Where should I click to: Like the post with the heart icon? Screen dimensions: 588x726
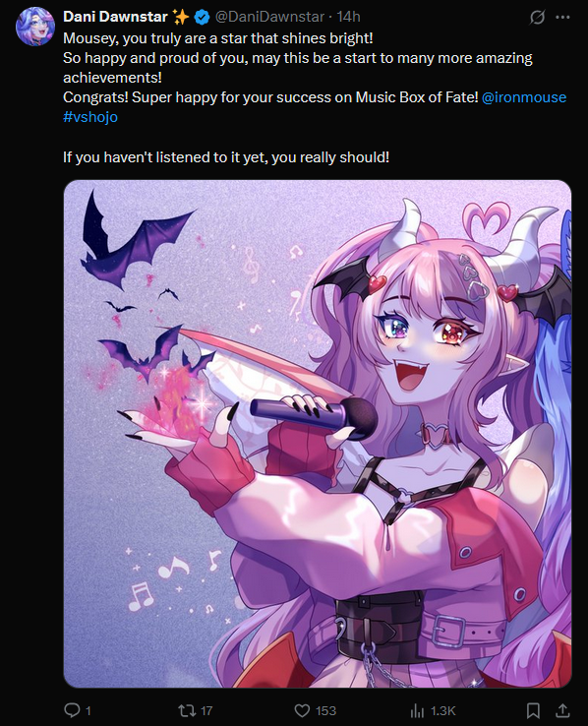click(302, 710)
